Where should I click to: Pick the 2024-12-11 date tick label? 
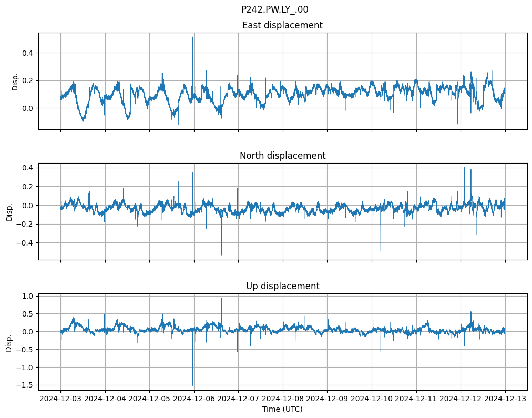tap(416, 399)
